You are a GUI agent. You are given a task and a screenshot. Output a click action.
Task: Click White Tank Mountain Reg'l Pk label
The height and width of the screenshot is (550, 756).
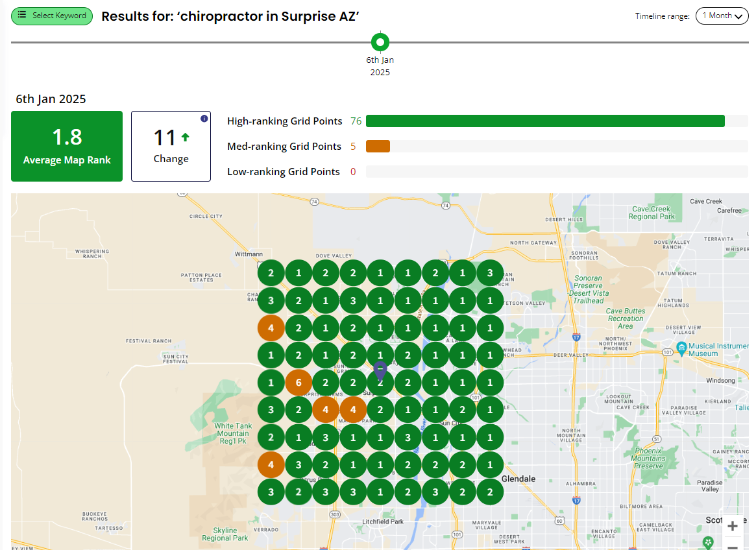[232, 433]
